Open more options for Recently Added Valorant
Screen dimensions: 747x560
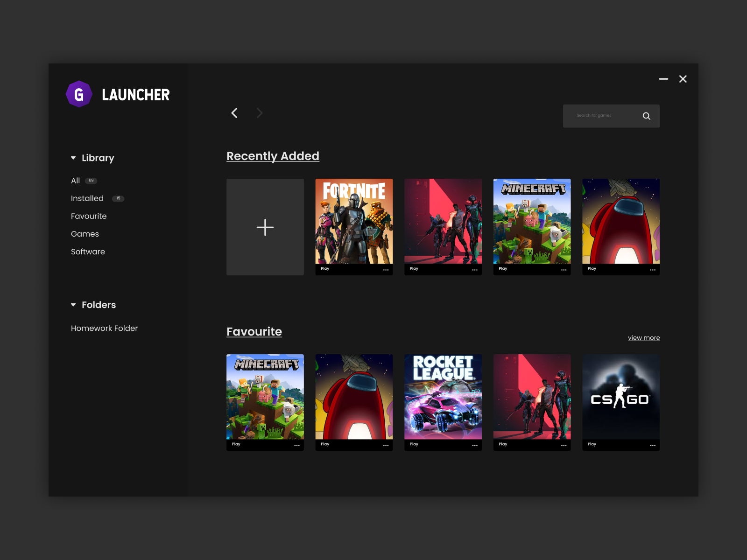tap(475, 270)
